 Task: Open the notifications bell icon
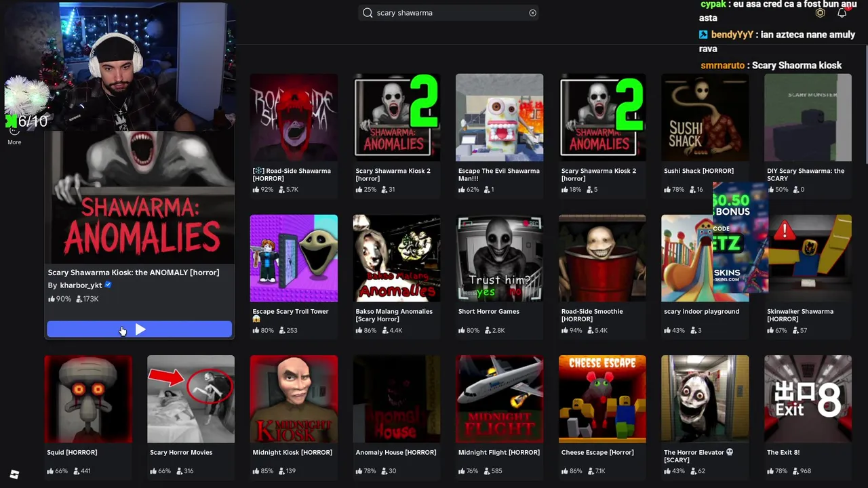842,13
